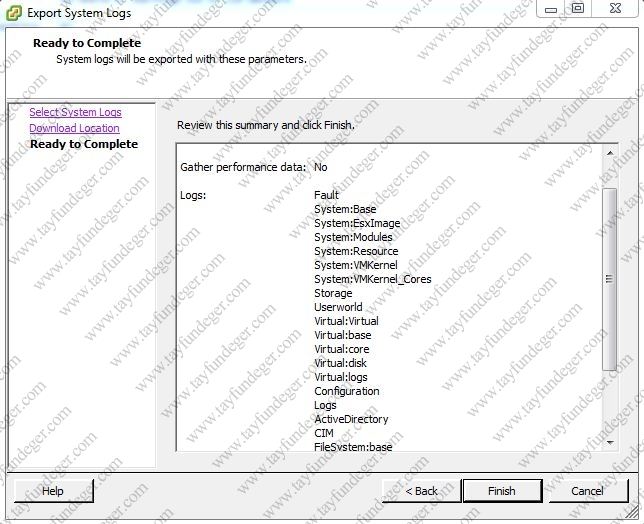
Task: Select the 'CIM' log entry
Action: pyautogui.click(x=324, y=433)
